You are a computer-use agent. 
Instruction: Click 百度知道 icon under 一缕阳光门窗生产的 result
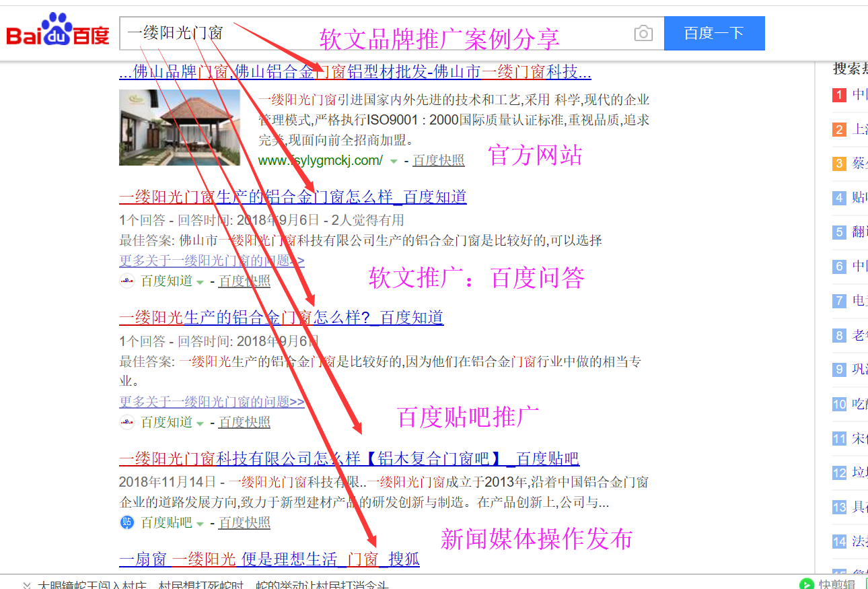click(126, 281)
